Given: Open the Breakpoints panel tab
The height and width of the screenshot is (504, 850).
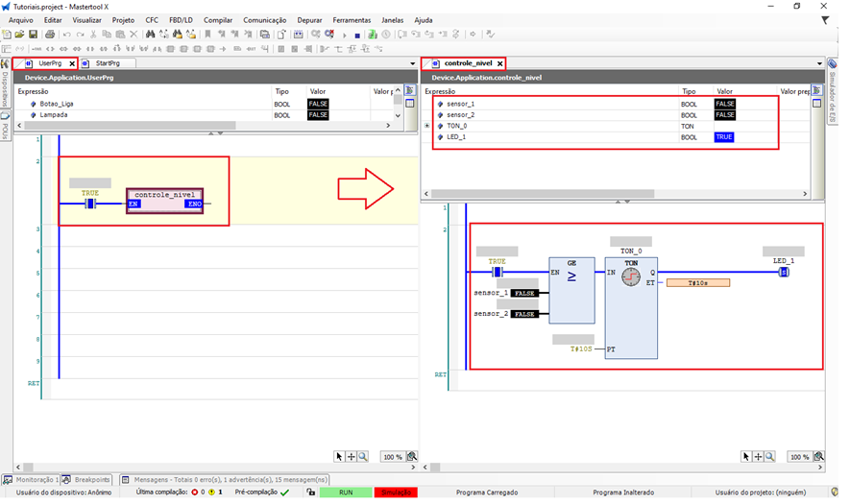Looking at the screenshot, I should 92,479.
